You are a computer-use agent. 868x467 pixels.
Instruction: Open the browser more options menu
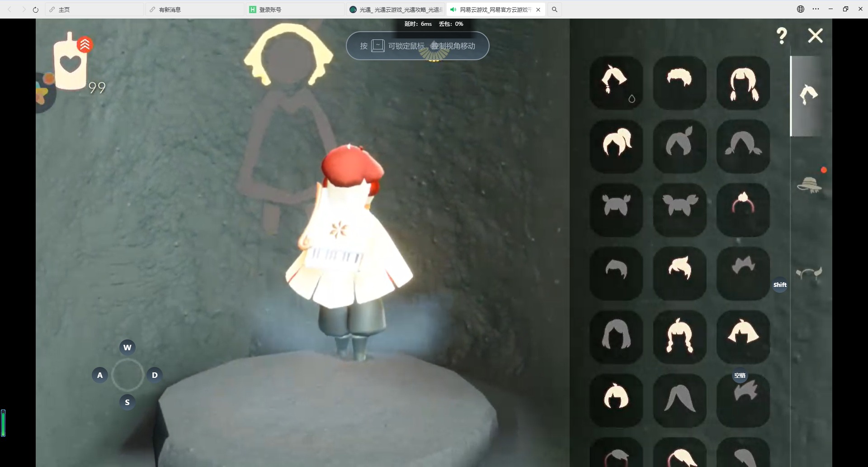[816, 9]
